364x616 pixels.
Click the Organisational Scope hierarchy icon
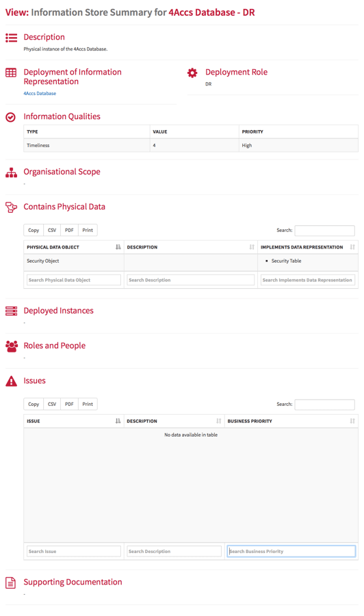(x=11, y=172)
